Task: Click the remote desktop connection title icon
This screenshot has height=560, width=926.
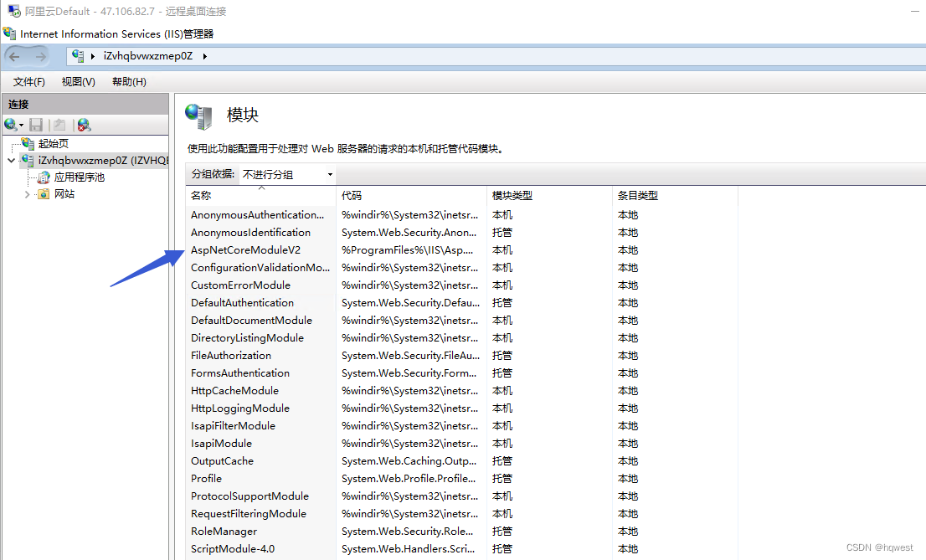Action: coord(14,11)
